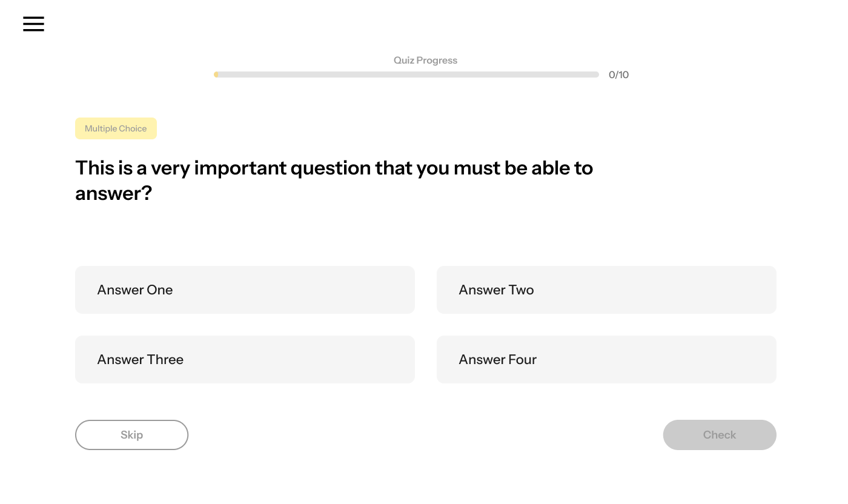Click the grayed-out Check button

pos(720,435)
